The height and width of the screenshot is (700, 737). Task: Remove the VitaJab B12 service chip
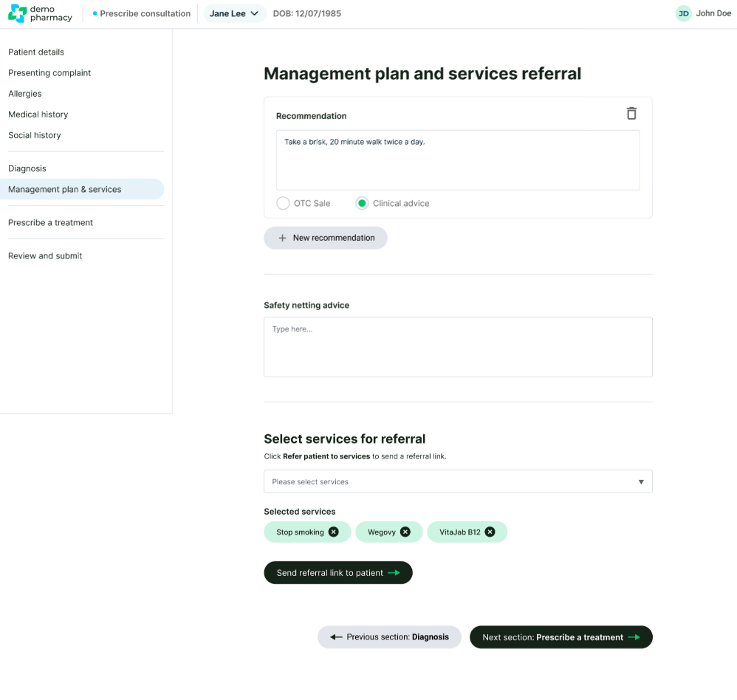pyautogui.click(x=490, y=532)
